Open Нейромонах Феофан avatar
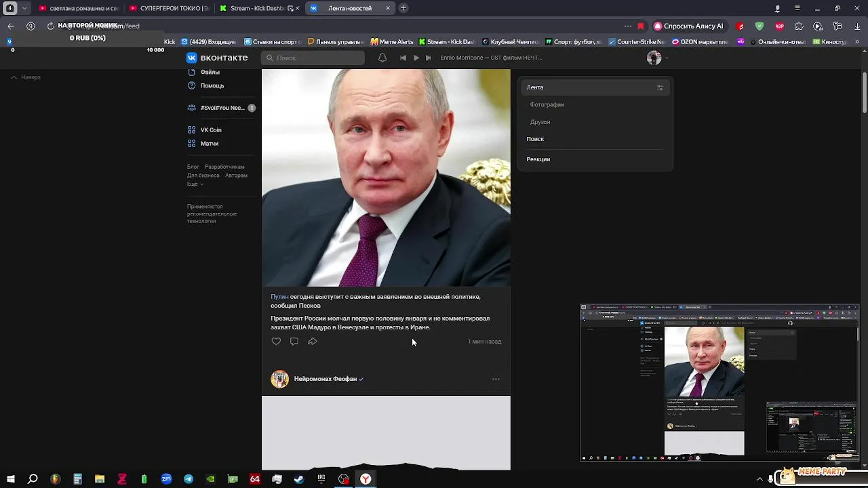Viewport: 868px width, 488px height. 279,379
